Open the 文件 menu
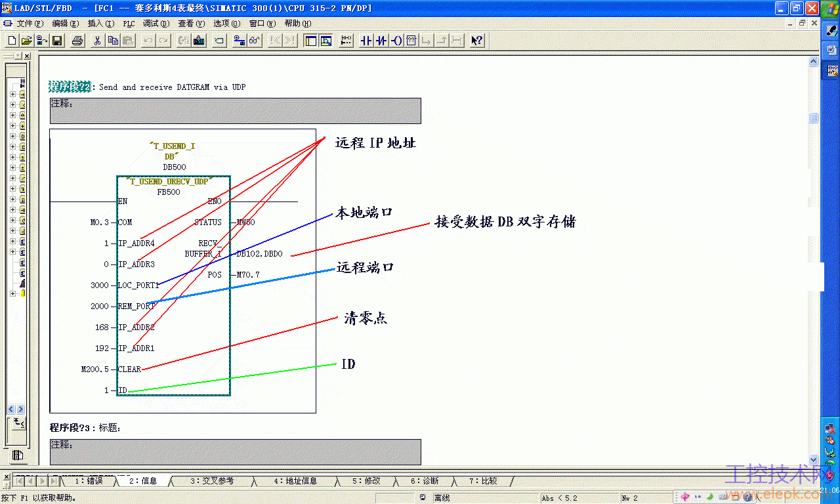The width and height of the screenshot is (840, 504). coord(30,23)
